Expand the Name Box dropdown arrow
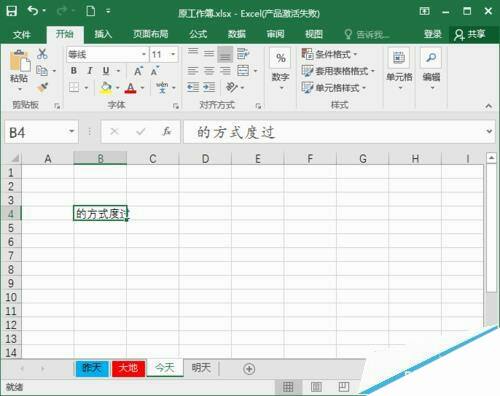The width and height of the screenshot is (500, 396). 71,132
